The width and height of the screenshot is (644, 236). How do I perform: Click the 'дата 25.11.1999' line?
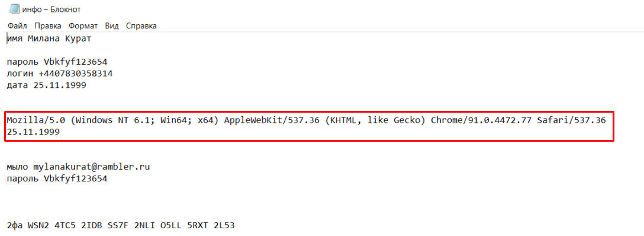pos(46,85)
